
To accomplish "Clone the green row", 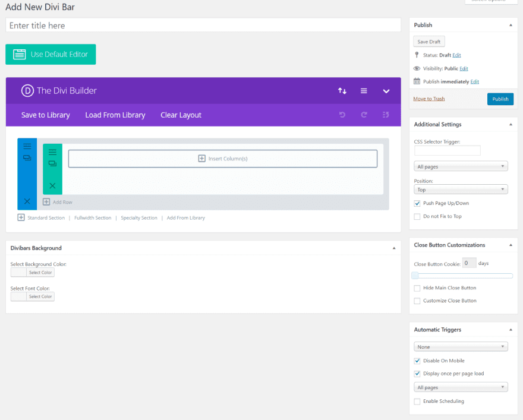I will (x=52, y=164).
